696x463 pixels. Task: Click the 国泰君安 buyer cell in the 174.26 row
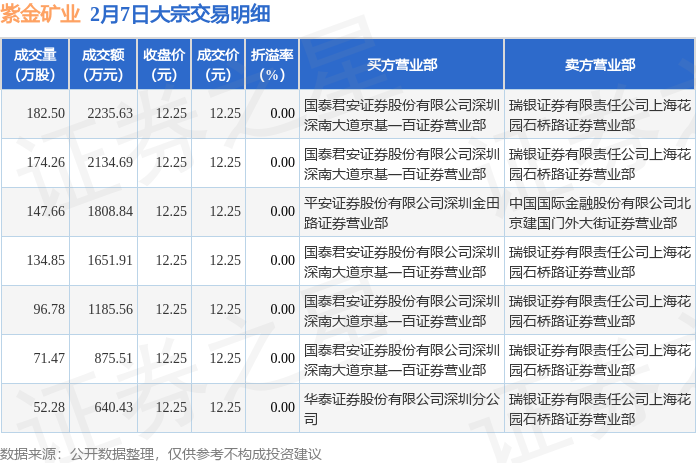(402, 164)
